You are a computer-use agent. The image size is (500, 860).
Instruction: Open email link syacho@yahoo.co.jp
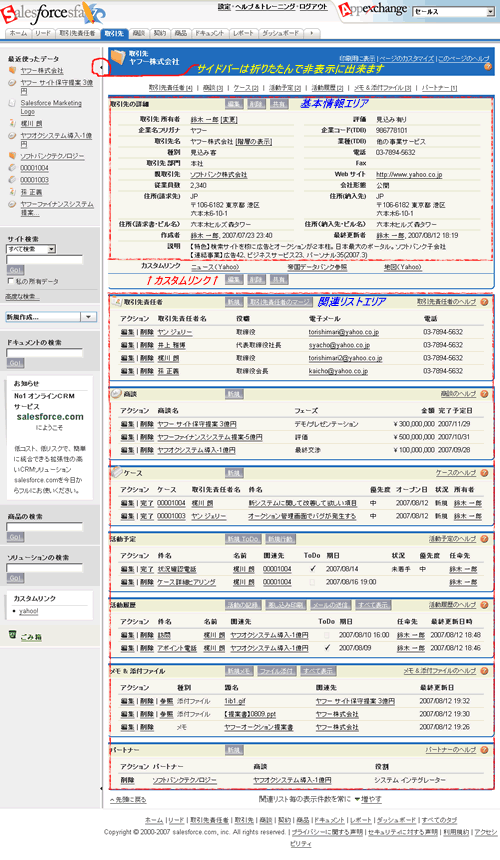click(x=339, y=346)
